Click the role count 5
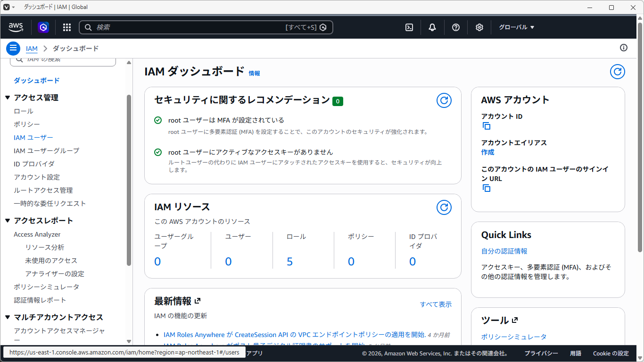 (289, 262)
